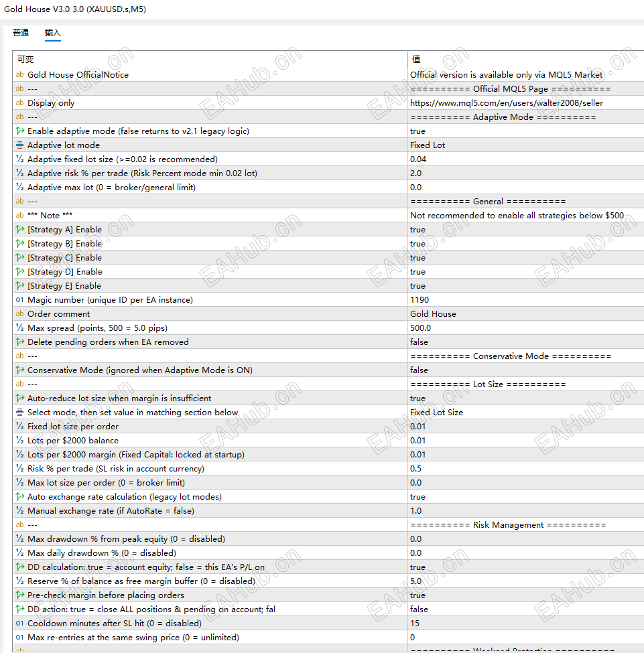
Task: Click the string icon beside Order comment
Action: coord(19,313)
